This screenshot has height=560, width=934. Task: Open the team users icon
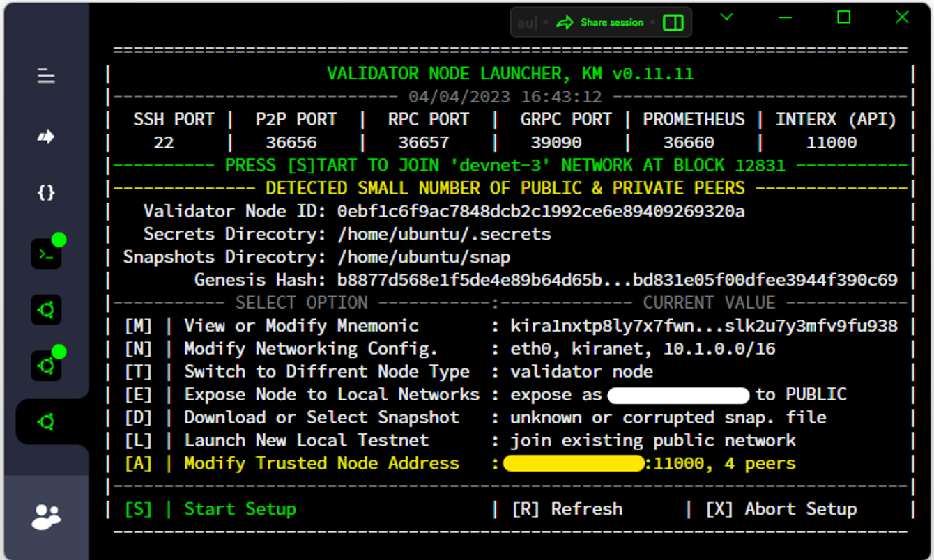46,517
